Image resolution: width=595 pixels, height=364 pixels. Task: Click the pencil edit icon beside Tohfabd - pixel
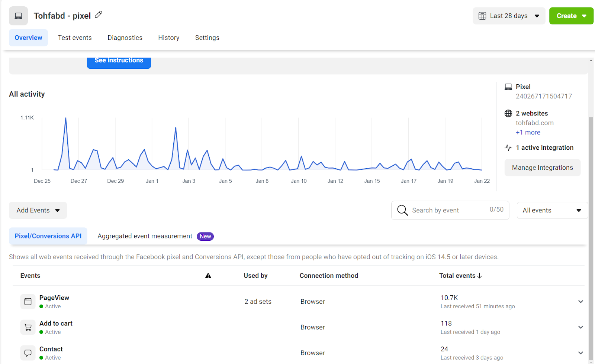[x=99, y=15]
